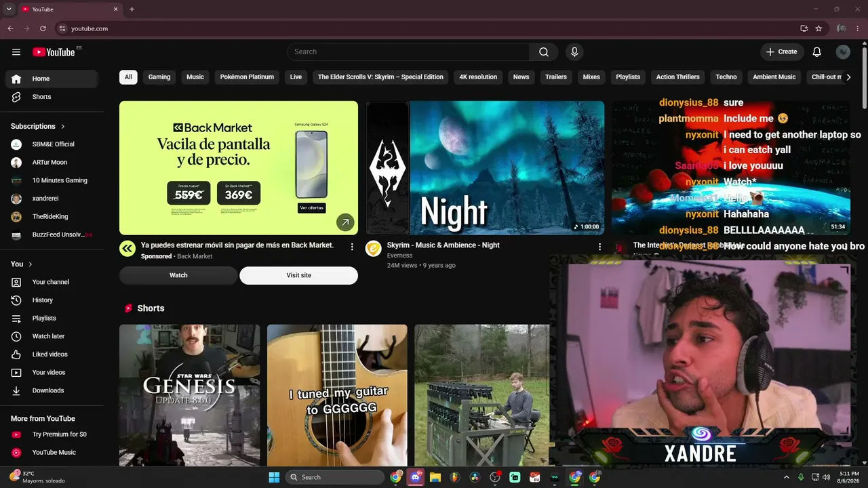
Task: Go to Home in the sidebar
Action: (x=52, y=79)
